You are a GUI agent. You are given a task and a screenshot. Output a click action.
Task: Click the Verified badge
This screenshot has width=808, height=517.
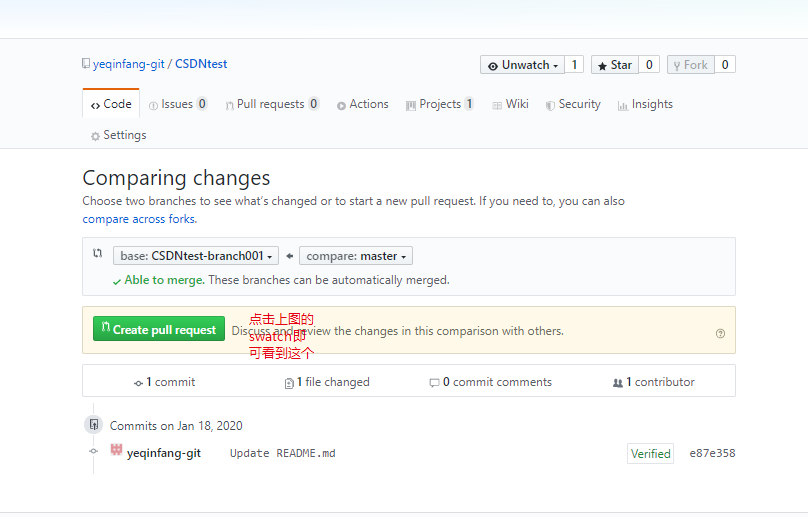click(650, 454)
